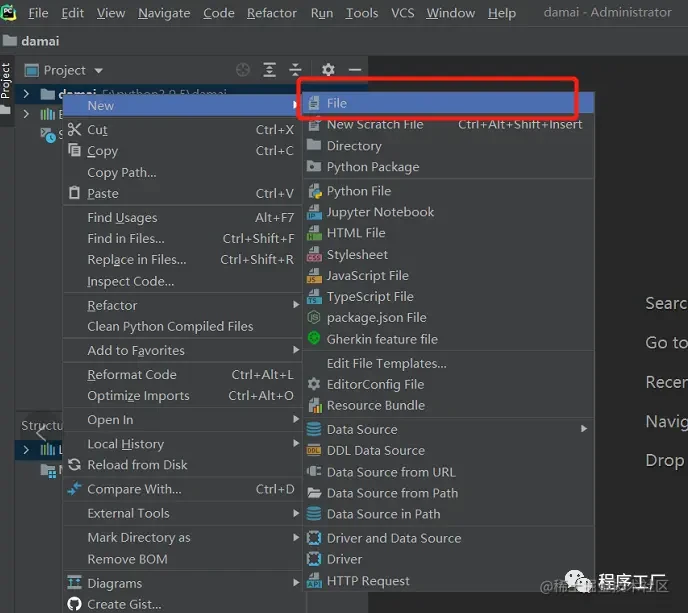The image size is (688, 613).
Task: Click the Data Source from Path folder icon
Action: click(x=314, y=493)
